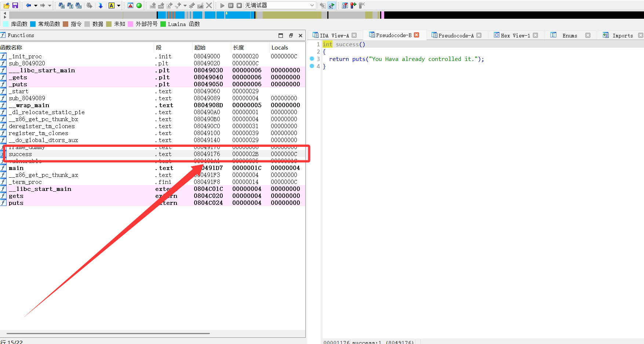Open the forward navigation history dropdown arrow
The width and height of the screenshot is (644, 344).
50,6
